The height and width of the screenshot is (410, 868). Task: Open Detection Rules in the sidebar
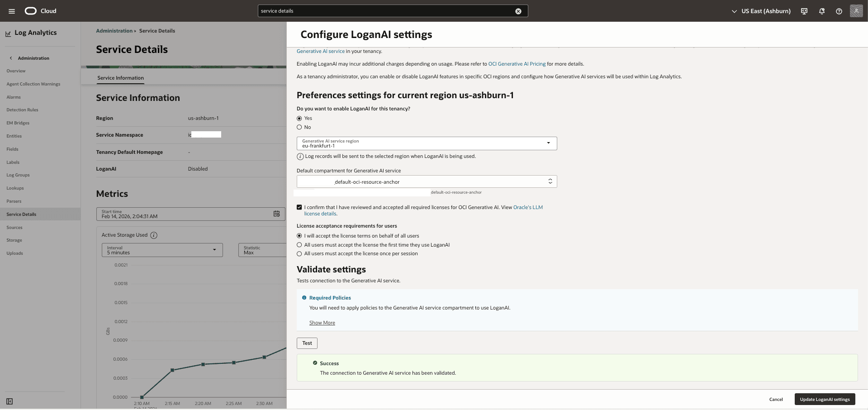(x=22, y=110)
